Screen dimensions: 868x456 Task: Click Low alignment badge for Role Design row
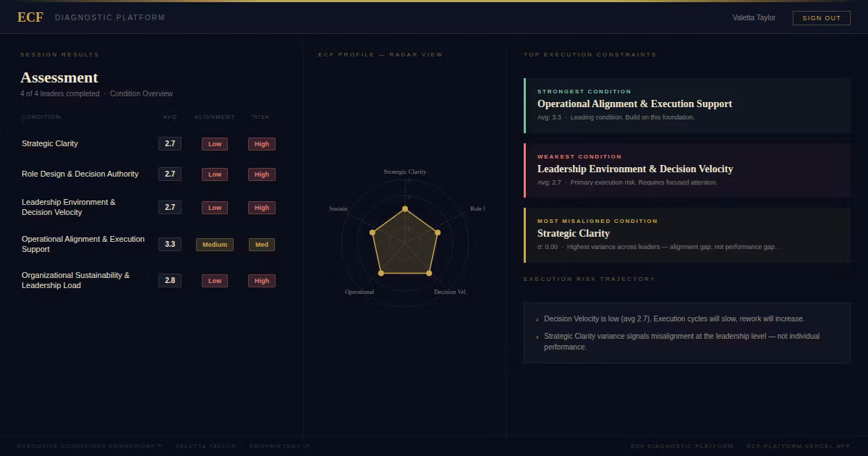(215, 174)
